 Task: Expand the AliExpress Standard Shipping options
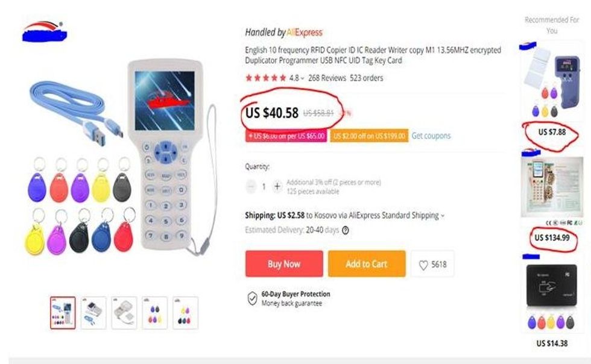443,216
